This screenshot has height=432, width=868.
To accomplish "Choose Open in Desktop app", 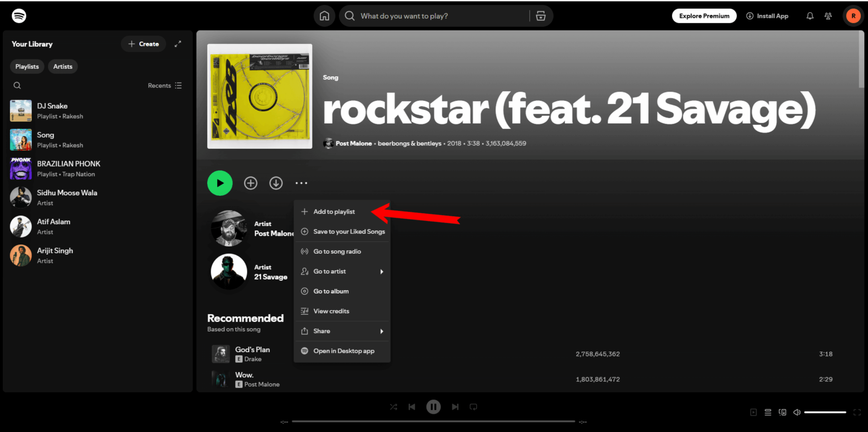I will 342,351.
